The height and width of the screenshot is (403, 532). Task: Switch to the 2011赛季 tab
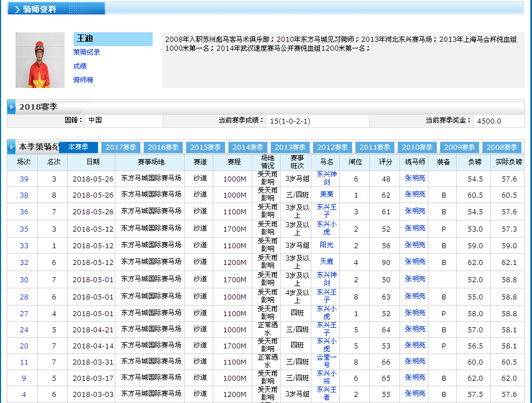coord(375,148)
